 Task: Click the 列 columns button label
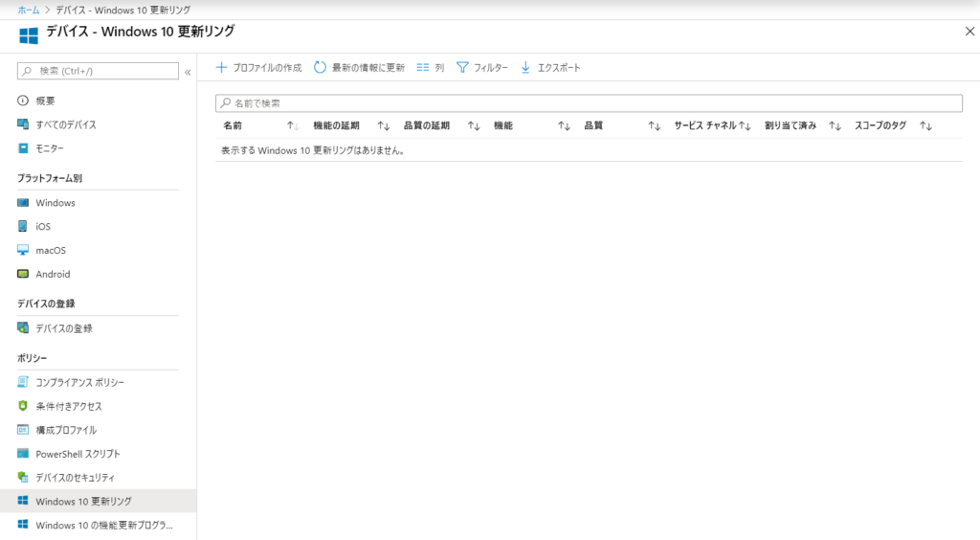click(439, 67)
